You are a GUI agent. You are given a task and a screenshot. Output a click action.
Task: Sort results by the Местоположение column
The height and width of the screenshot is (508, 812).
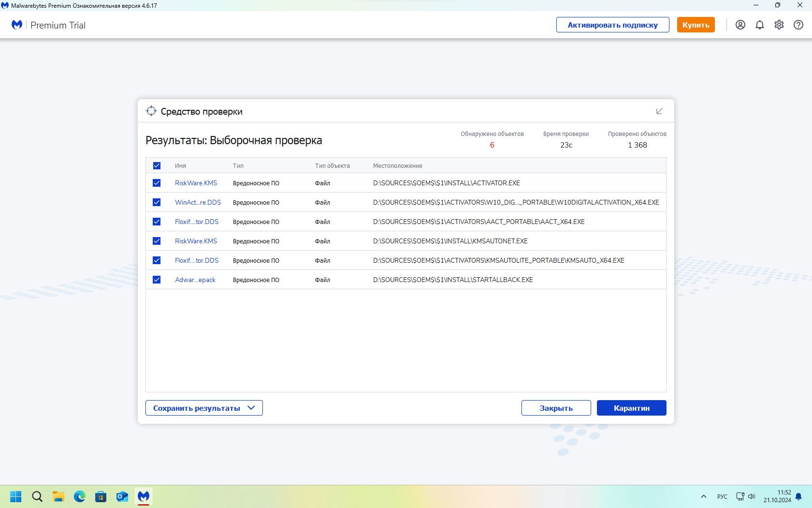[397, 165]
